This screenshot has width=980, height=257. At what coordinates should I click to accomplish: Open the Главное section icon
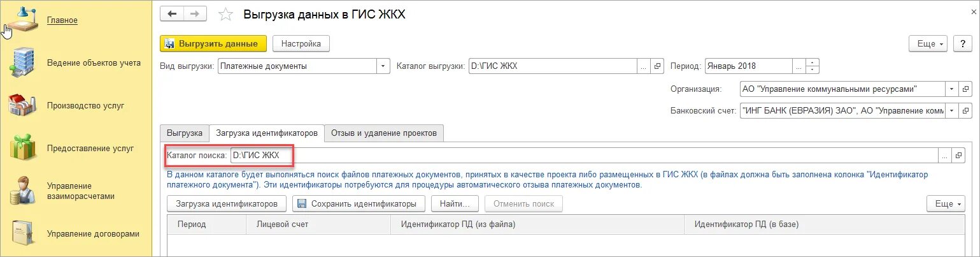[22, 20]
